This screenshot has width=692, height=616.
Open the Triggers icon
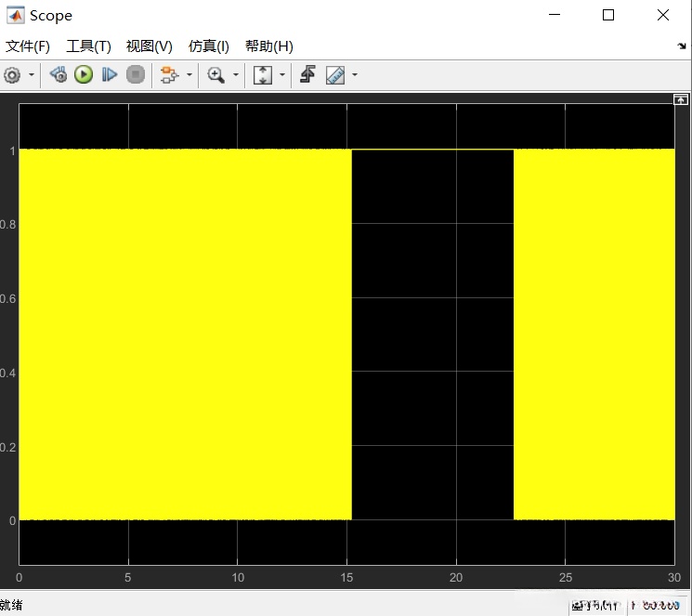(307, 74)
